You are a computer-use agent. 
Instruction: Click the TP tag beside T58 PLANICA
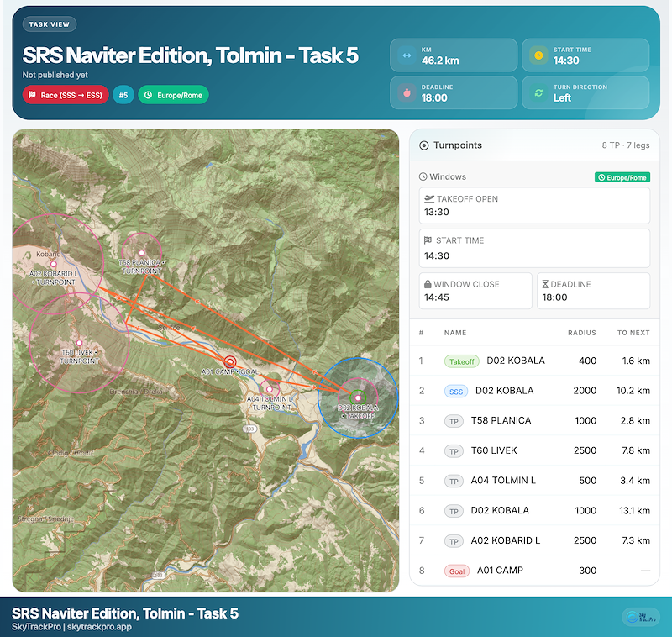tap(454, 421)
